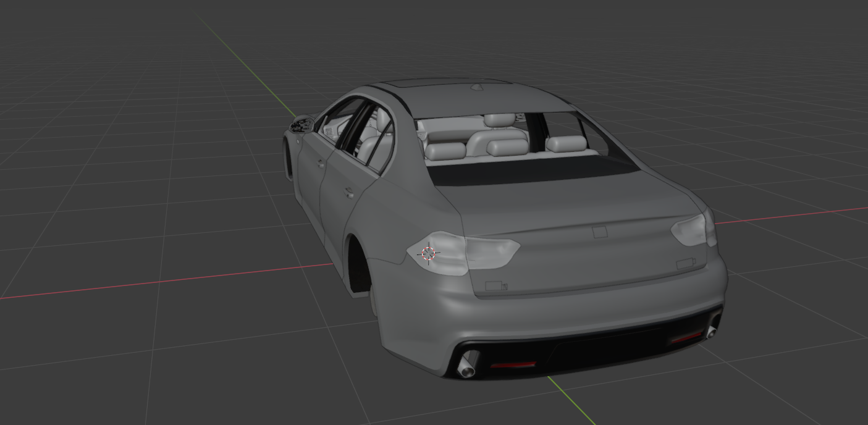Select the center rear seat headrest
Screen dimensions: 868x425
(x=507, y=147)
